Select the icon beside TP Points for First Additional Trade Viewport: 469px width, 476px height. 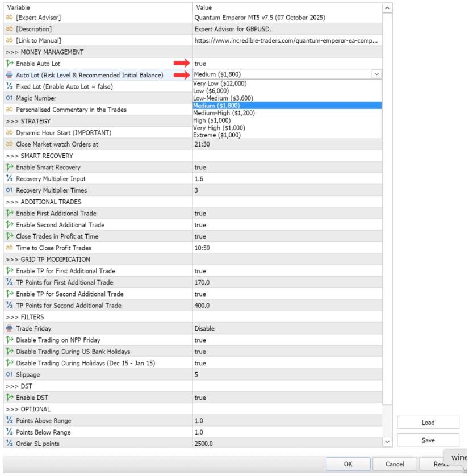click(10, 282)
